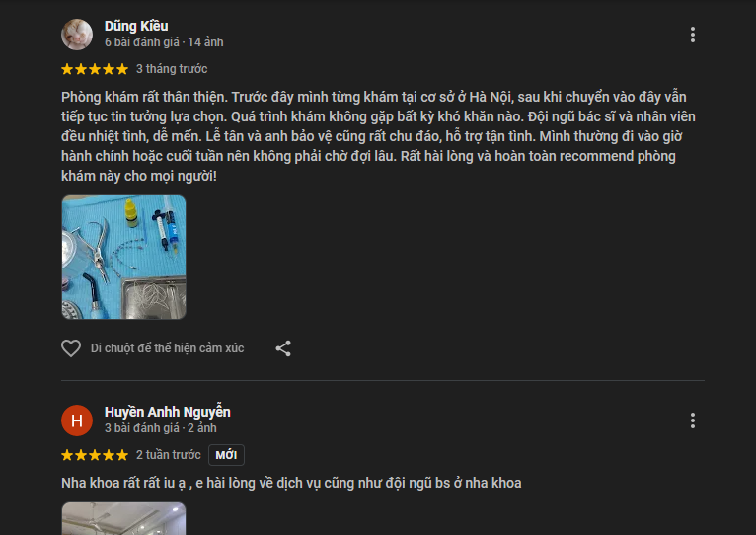Screen dimensions: 756x535
Task: Open the photo thumbnail in Huyền Anh Nguyễn's review
Action: pos(124,518)
